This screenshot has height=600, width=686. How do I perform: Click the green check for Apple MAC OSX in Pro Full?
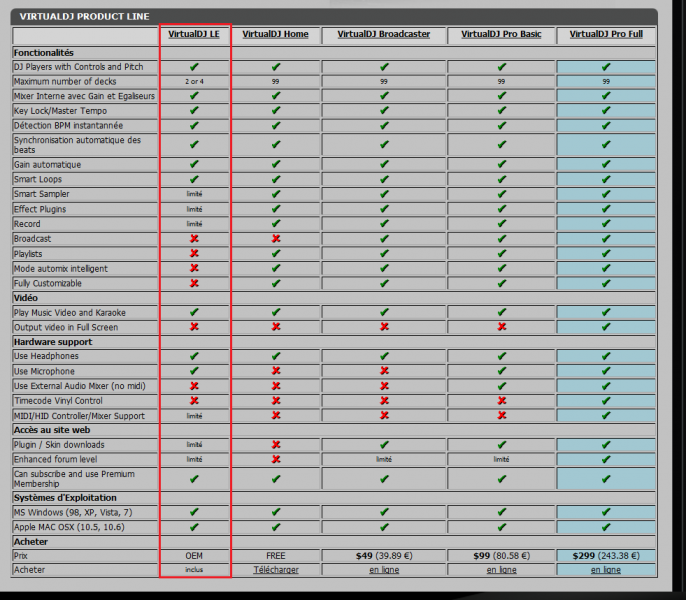click(x=606, y=527)
